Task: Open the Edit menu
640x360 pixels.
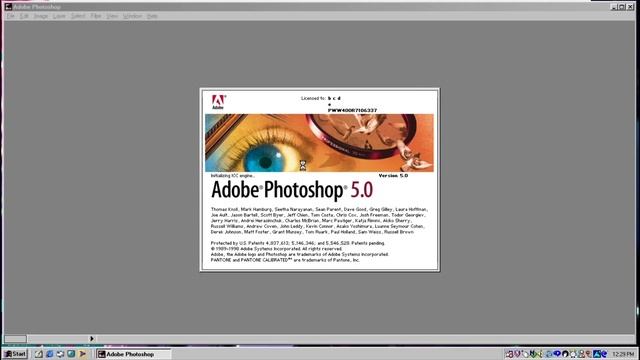Action: coord(24,16)
